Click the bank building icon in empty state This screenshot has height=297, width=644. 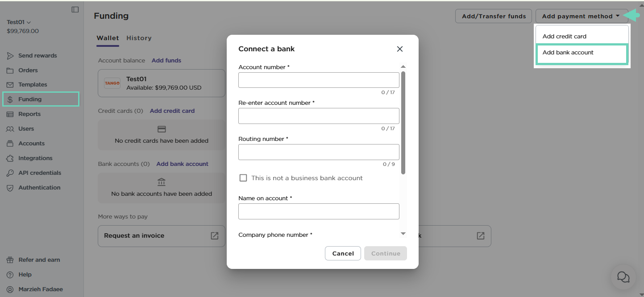(x=162, y=182)
